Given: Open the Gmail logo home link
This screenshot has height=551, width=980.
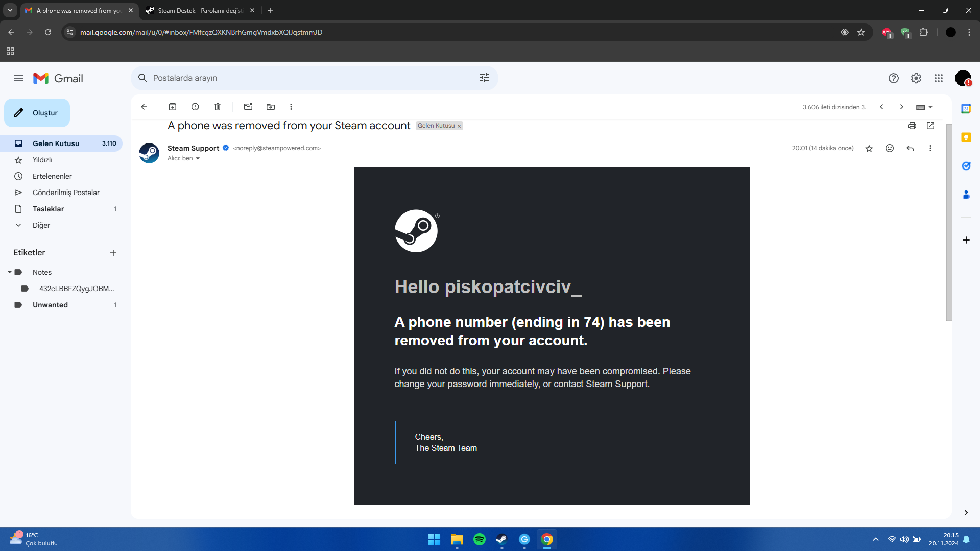Looking at the screenshot, I should (58, 78).
